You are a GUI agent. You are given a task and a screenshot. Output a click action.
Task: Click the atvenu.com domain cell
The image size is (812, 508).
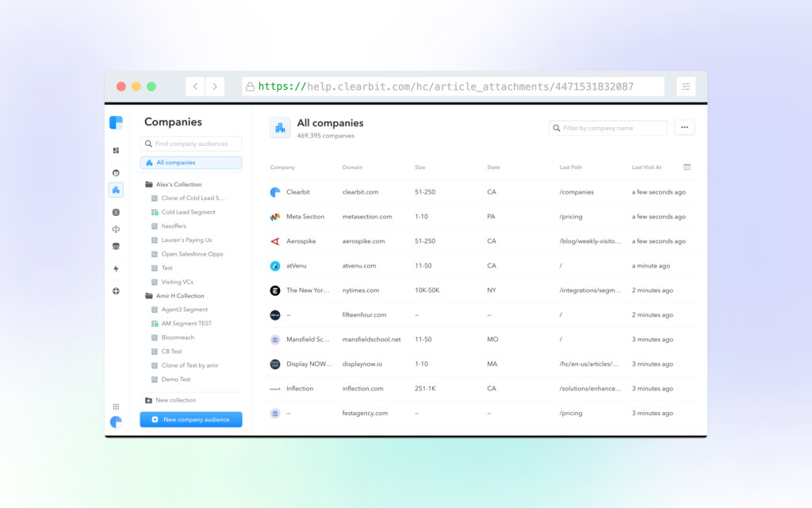coord(359,266)
